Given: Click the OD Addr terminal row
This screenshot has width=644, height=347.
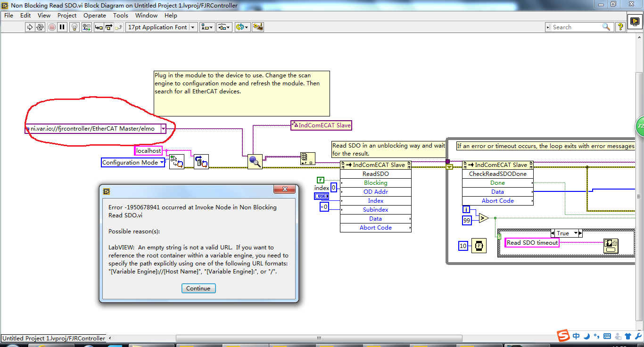Looking at the screenshot, I should (376, 191).
